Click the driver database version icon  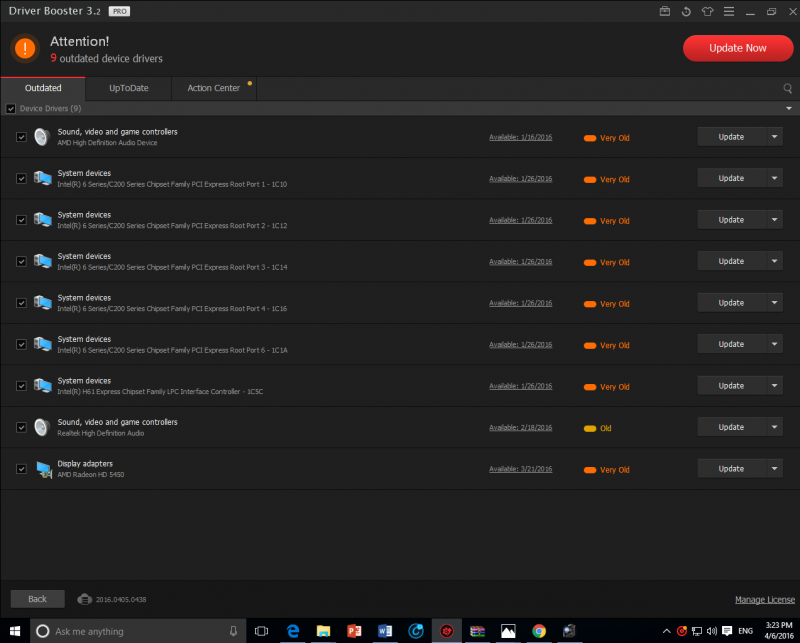[84, 599]
